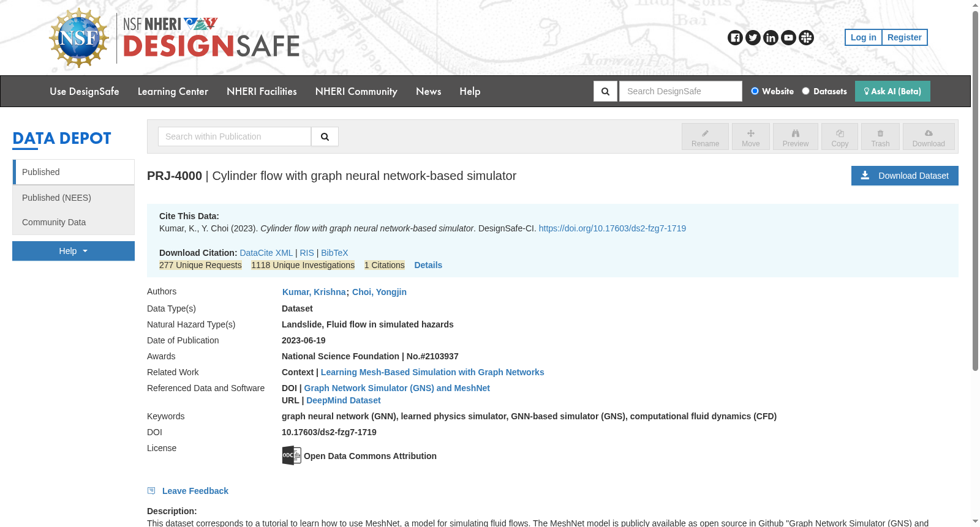The width and height of the screenshot is (980, 527).
Task: Open the Twitter social icon
Action: pyautogui.click(x=753, y=38)
